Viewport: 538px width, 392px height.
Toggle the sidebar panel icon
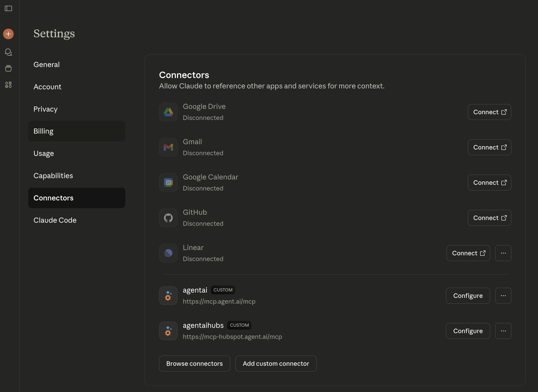point(8,9)
